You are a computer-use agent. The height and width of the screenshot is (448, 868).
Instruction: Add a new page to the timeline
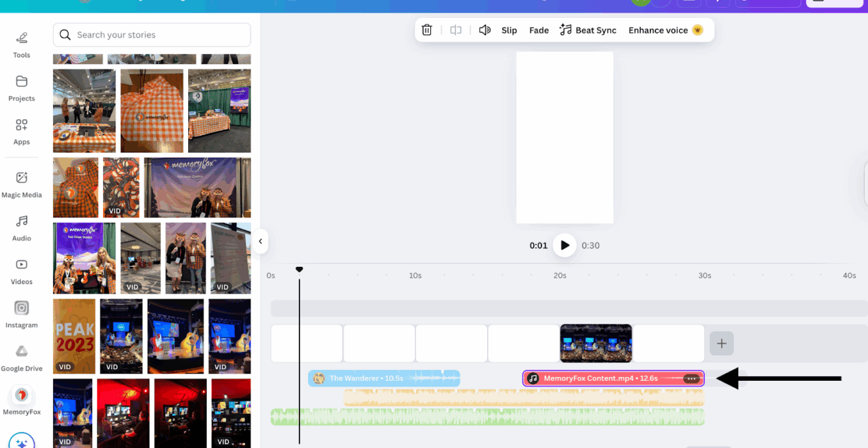(x=721, y=344)
